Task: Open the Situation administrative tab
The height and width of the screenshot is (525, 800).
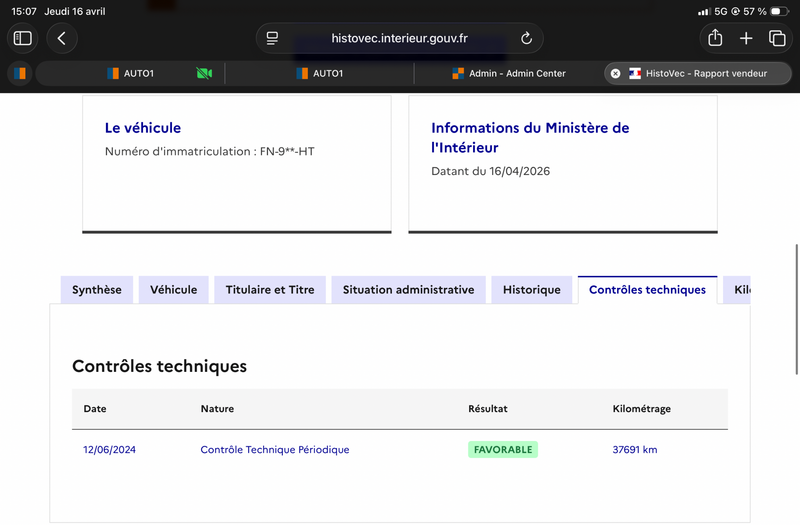Action: 408,290
